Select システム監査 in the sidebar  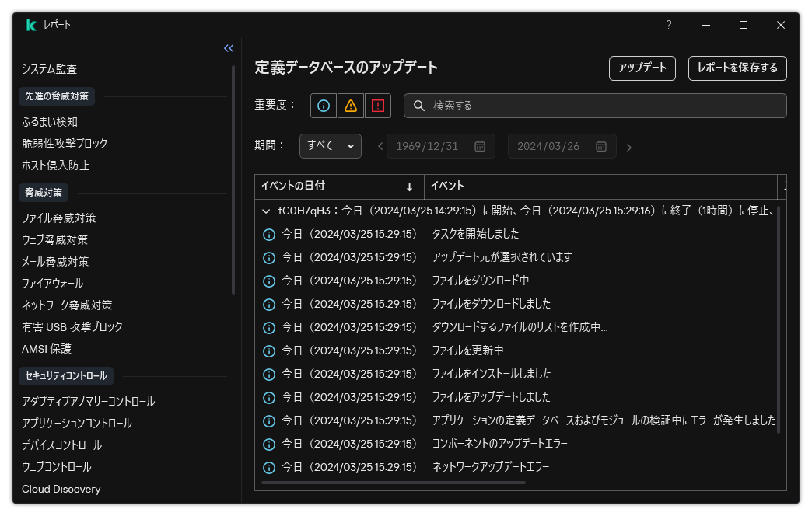tap(50, 68)
